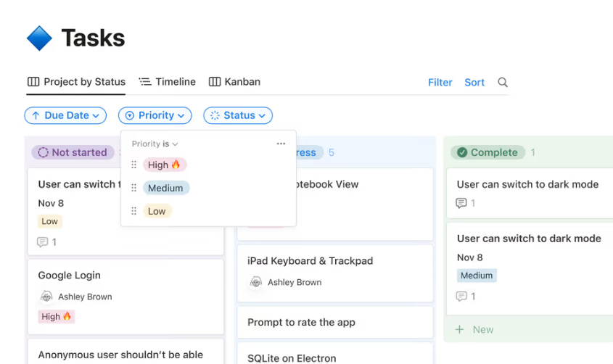Screen dimensions: 613x364
Task: Click comment icon on first Complete card
Action: click(461, 203)
